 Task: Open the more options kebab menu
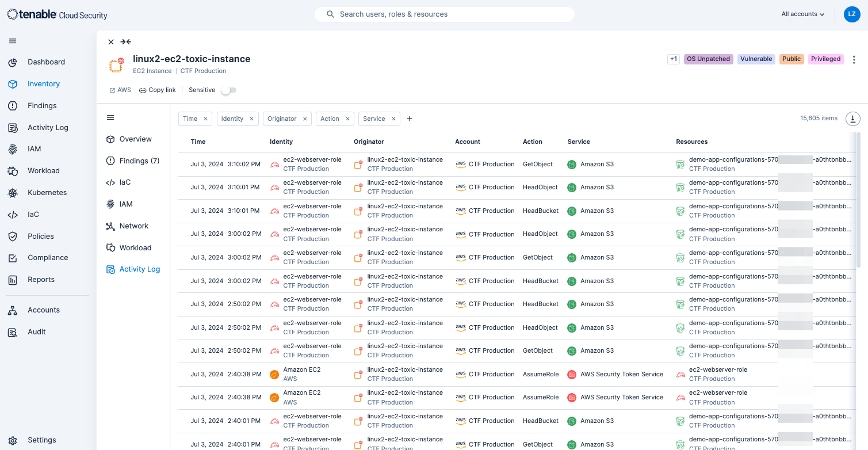[x=854, y=59]
